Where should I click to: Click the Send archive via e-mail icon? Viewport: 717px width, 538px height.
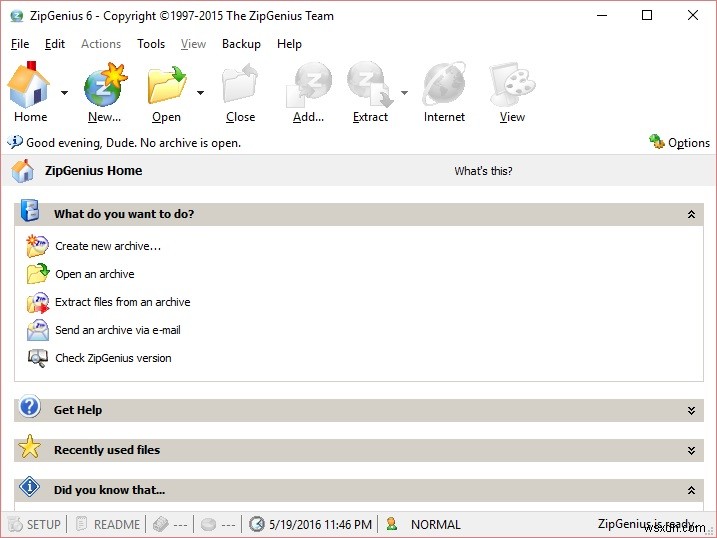(37, 330)
